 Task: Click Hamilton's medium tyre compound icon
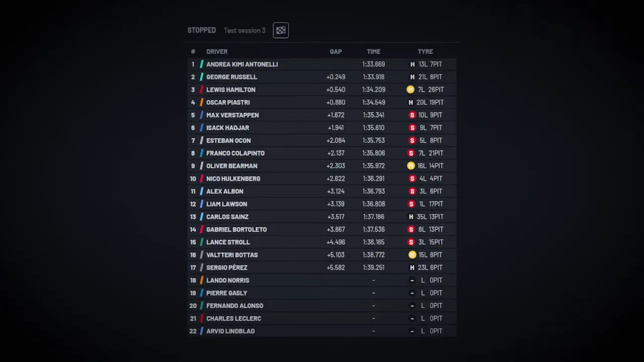(412, 89)
